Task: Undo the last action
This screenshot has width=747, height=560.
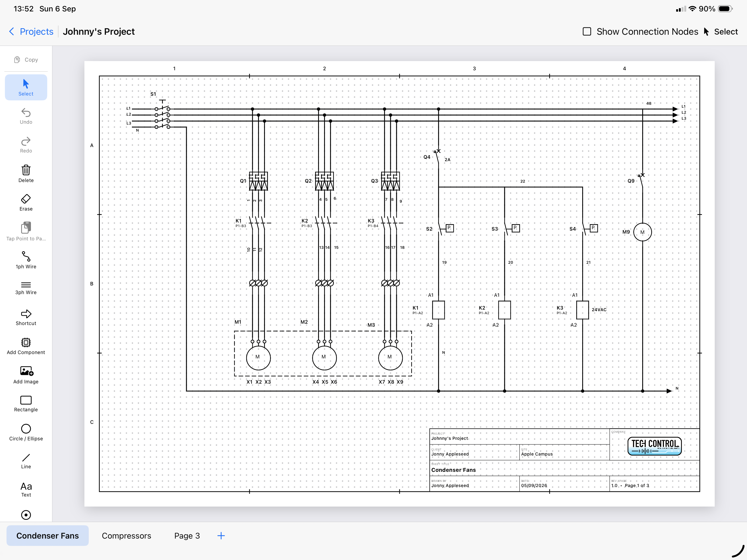Action: tap(26, 116)
